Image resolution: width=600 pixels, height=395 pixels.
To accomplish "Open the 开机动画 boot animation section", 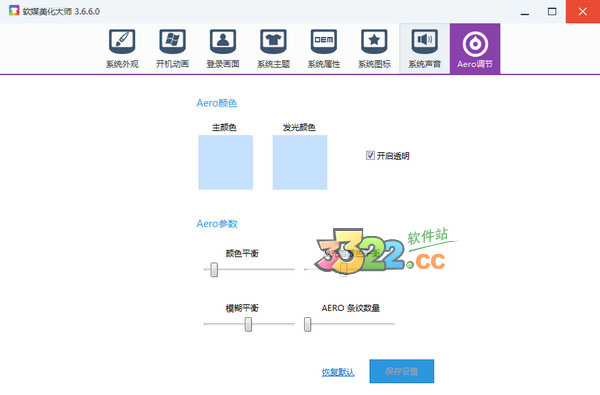I will [x=173, y=49].
